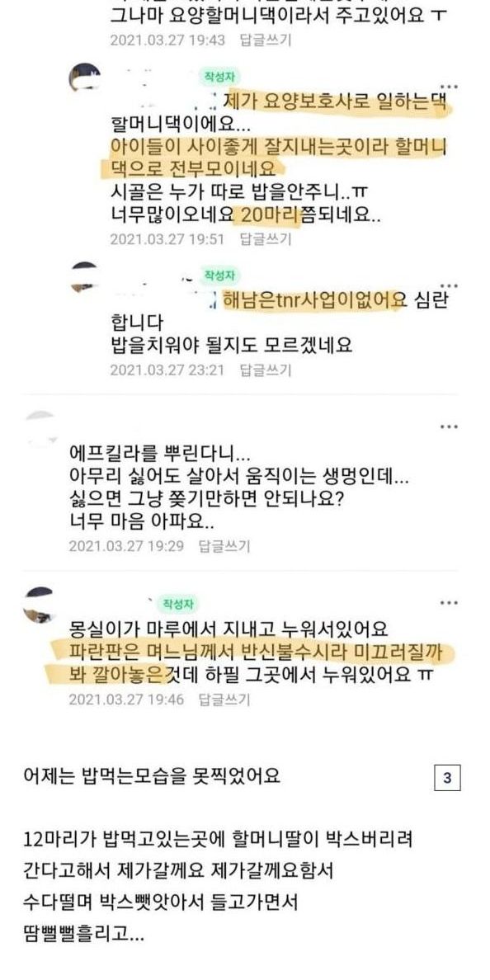Open more options for the 몽실이 comment

[449, 603]
